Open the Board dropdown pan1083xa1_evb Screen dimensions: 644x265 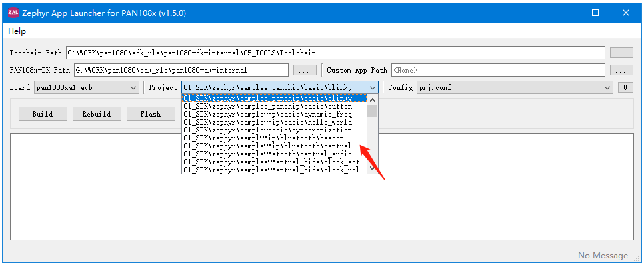coord(87,87)
